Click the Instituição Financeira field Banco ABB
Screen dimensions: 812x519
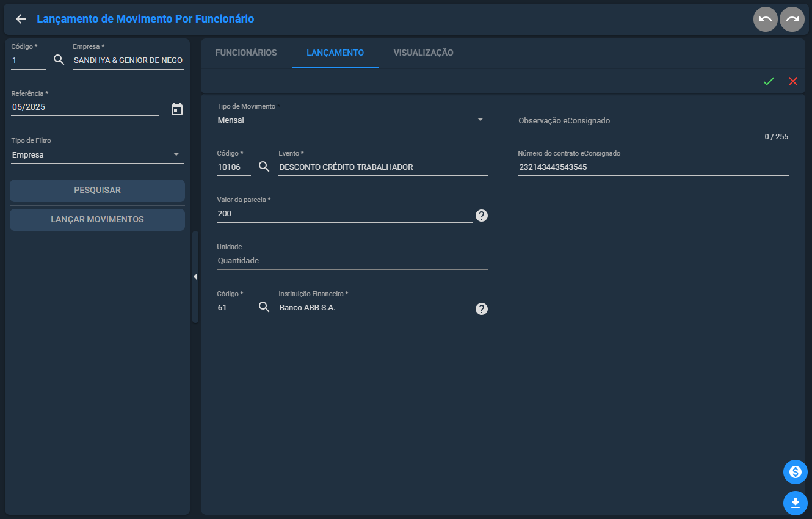click(375, 308)
